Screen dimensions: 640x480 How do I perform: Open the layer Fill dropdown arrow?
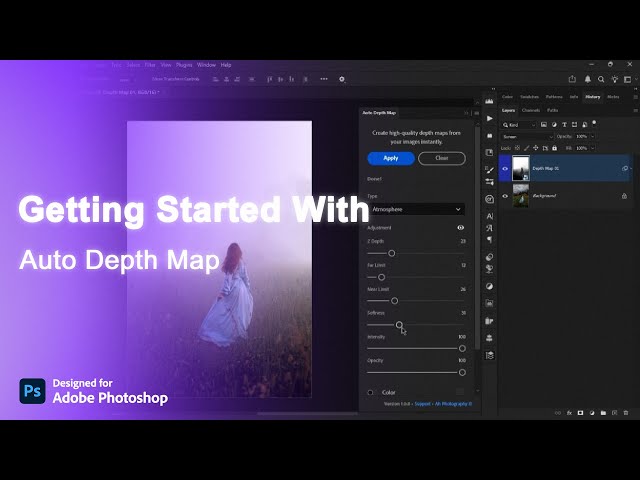[593, 148]
